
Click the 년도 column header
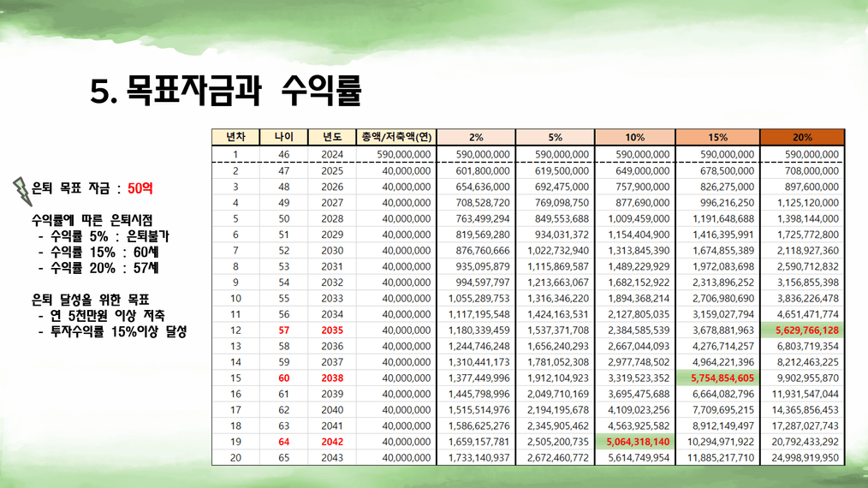click(x=332, y=137)
